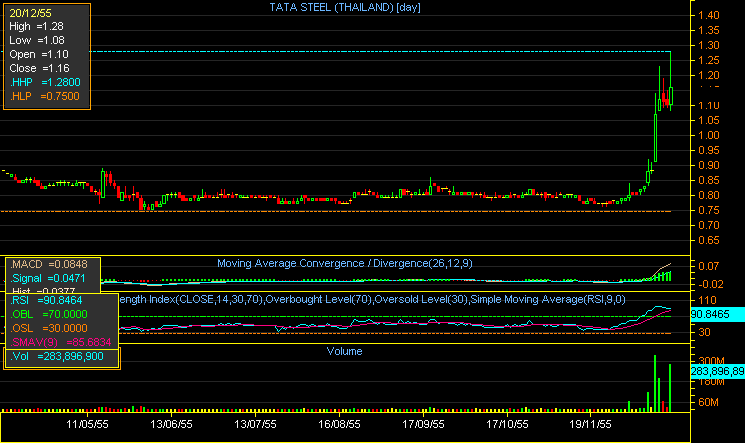
Task: Click the .RSI =90.8464 readout
Action: (x=46, y=300)
